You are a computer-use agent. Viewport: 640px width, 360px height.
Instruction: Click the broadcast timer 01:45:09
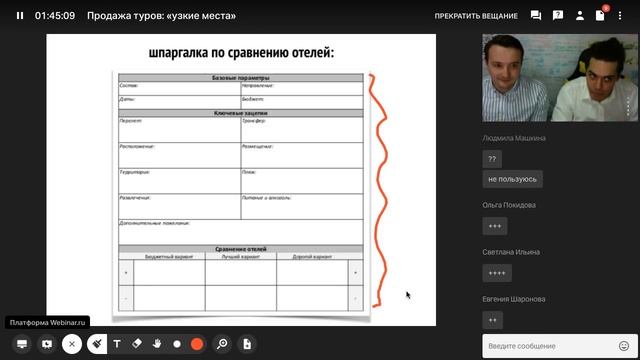pos(55,16)
